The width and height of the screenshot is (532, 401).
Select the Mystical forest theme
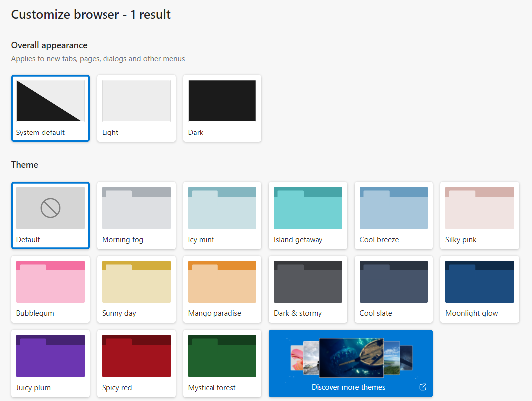tap(222, 363)
